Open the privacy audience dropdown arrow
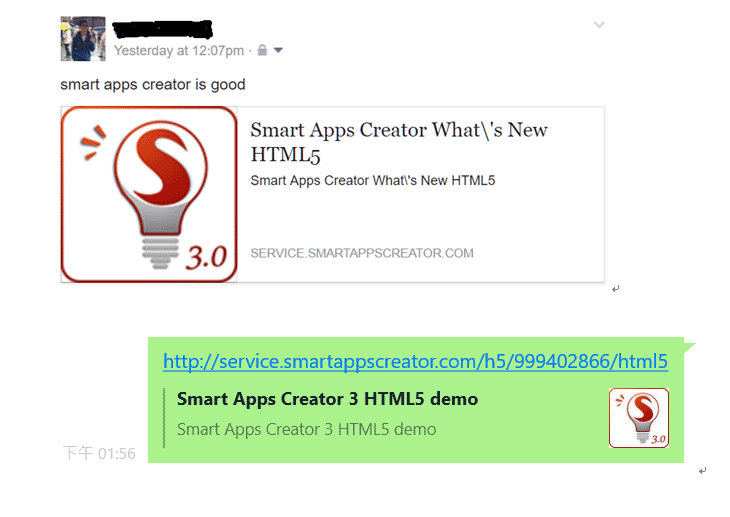 tap(278, 50)
